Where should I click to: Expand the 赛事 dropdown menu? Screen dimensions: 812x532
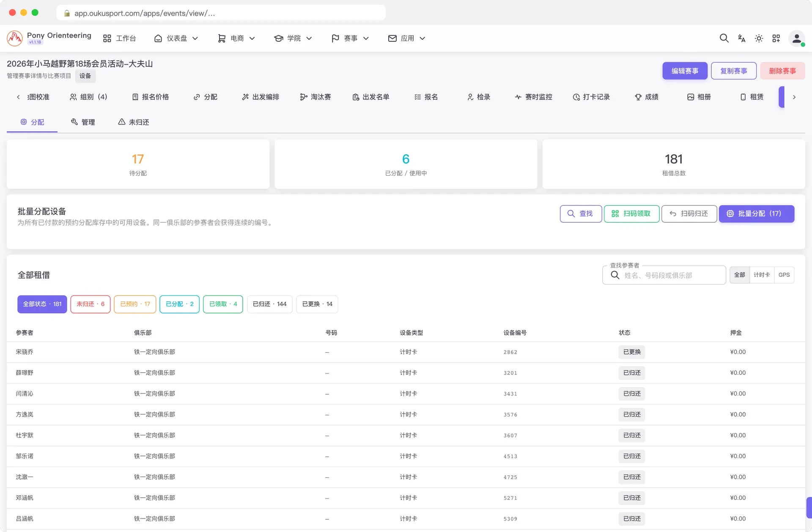(x=350, y=38)
